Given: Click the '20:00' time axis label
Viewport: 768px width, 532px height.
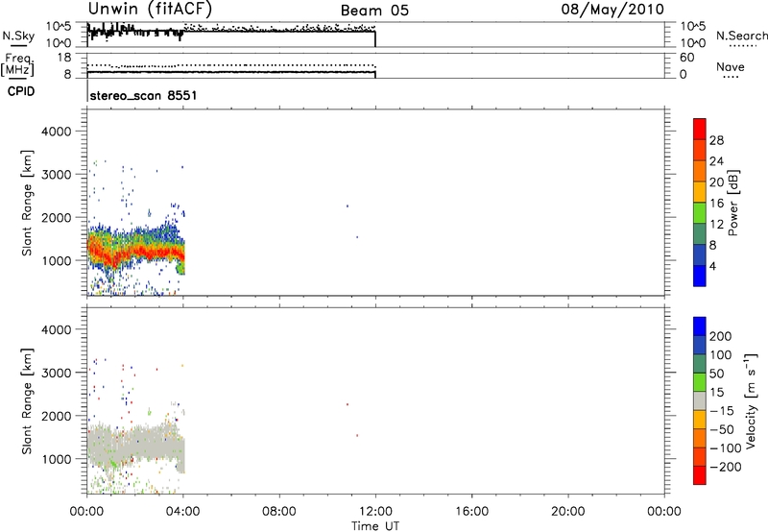Looking at the screenshot, I should [568, 512].
